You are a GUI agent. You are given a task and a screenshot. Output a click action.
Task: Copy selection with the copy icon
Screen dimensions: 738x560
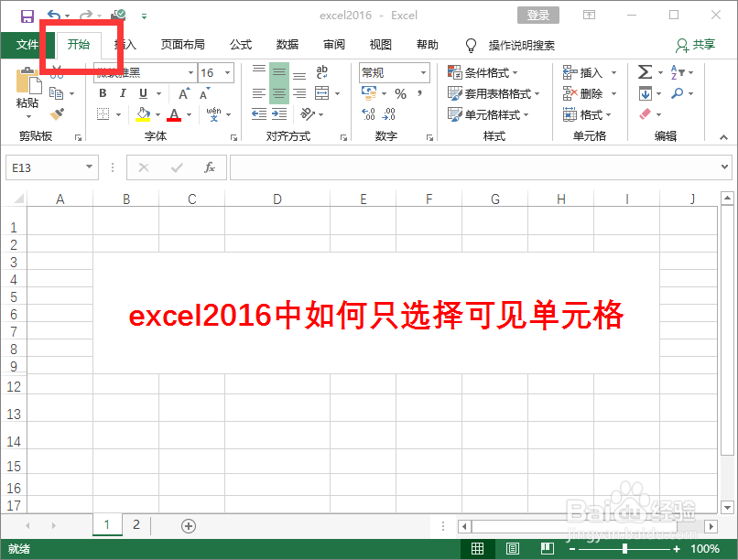click(57, 93)
